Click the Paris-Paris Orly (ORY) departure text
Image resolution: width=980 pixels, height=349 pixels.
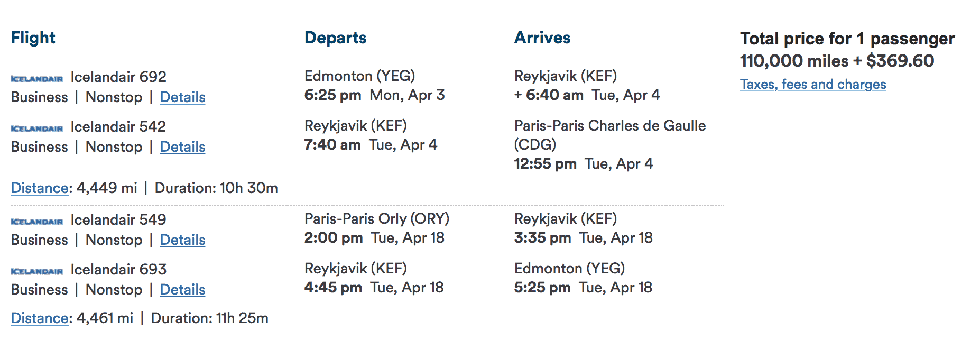tap(377, 218)
